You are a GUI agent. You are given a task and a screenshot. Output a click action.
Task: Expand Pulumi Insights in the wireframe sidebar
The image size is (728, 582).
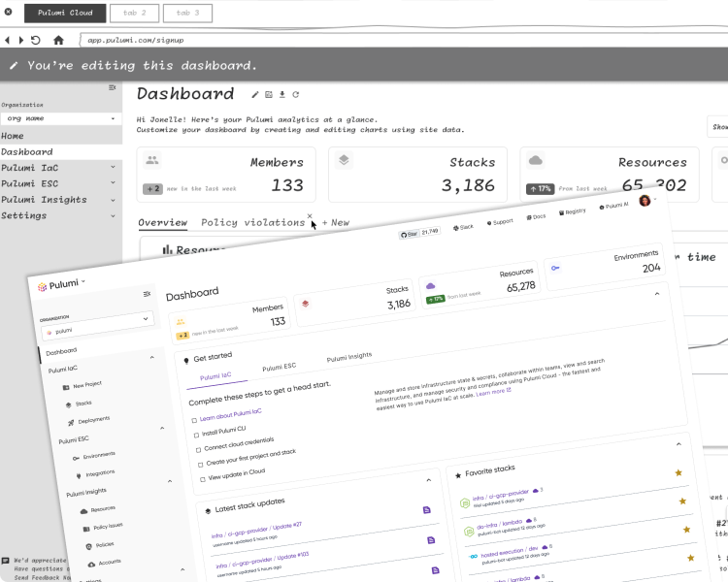click(113, 200)
